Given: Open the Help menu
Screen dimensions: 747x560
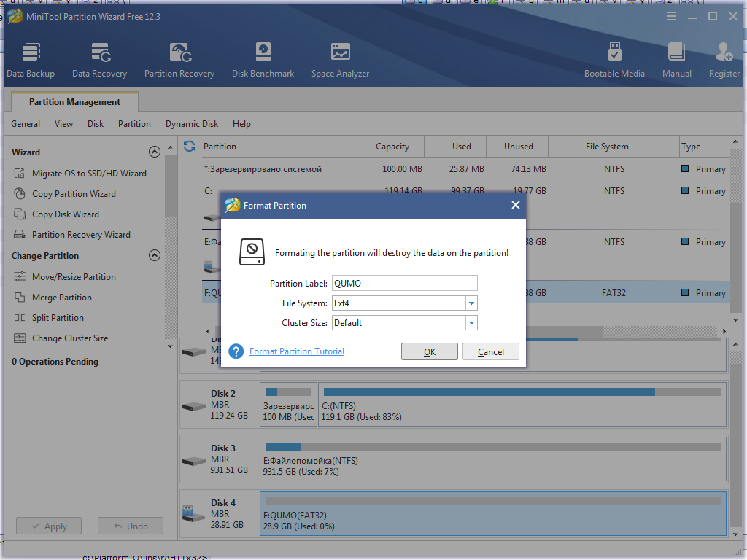Looking at the screenshot, I should coord(241,124).
